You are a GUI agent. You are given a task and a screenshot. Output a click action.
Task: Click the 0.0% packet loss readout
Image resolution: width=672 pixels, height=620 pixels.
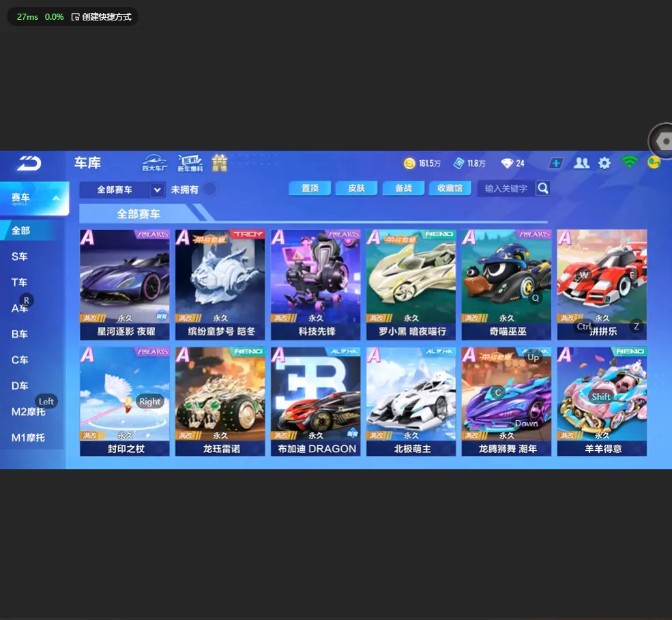54,17
